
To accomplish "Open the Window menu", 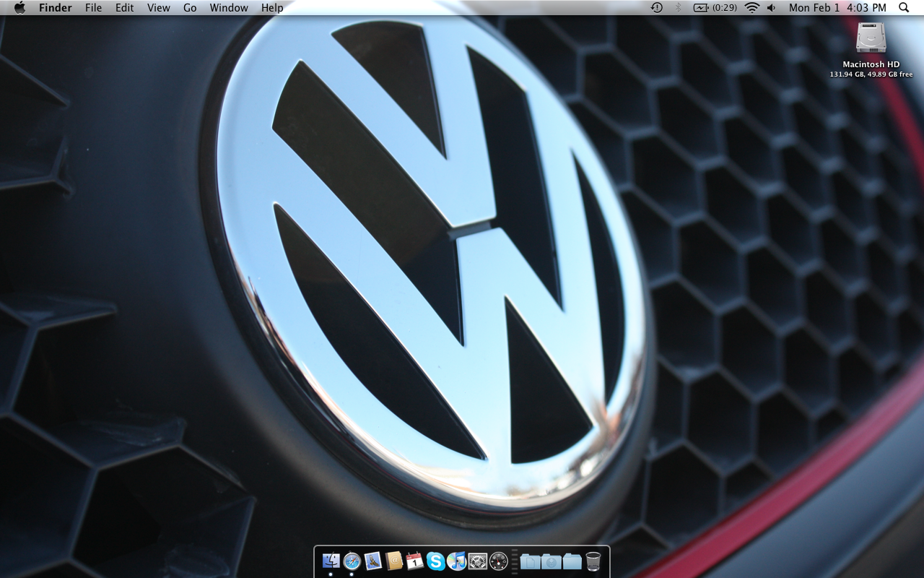I will pos(229,8).
